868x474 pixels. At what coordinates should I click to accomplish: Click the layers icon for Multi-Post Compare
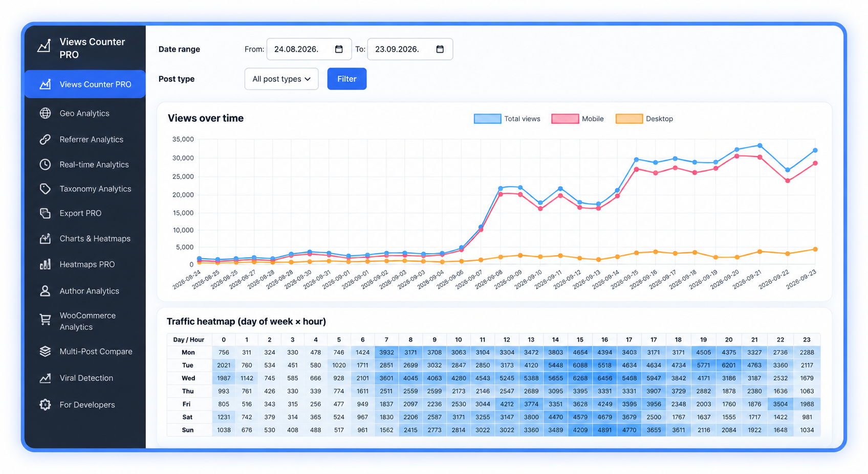45,351
